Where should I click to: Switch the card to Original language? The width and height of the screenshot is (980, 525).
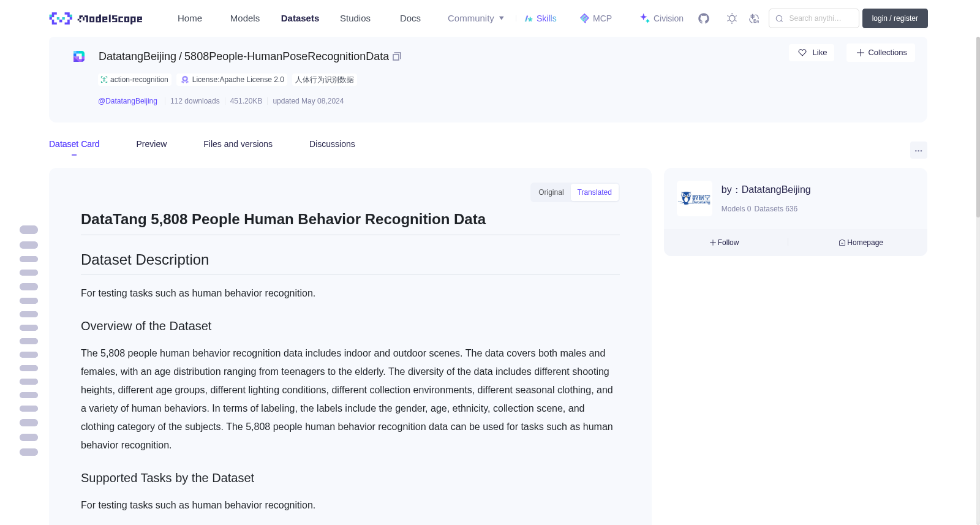pyautogui.click(x=551, y=192)
